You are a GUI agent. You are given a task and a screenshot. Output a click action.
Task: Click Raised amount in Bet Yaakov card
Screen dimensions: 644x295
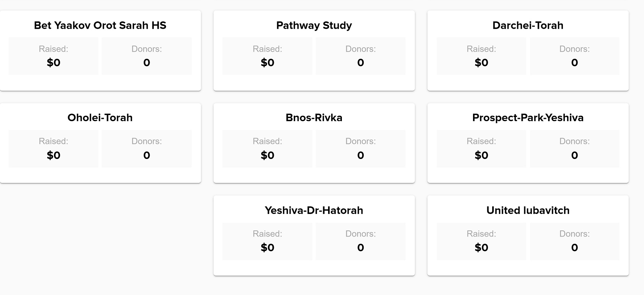(54, 63)
